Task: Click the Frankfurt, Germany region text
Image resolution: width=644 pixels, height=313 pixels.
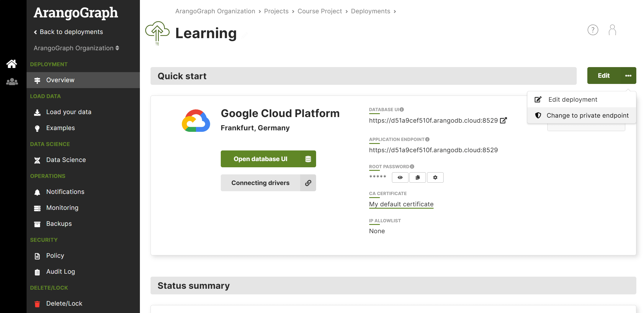Action: click(x=255, y=128)
